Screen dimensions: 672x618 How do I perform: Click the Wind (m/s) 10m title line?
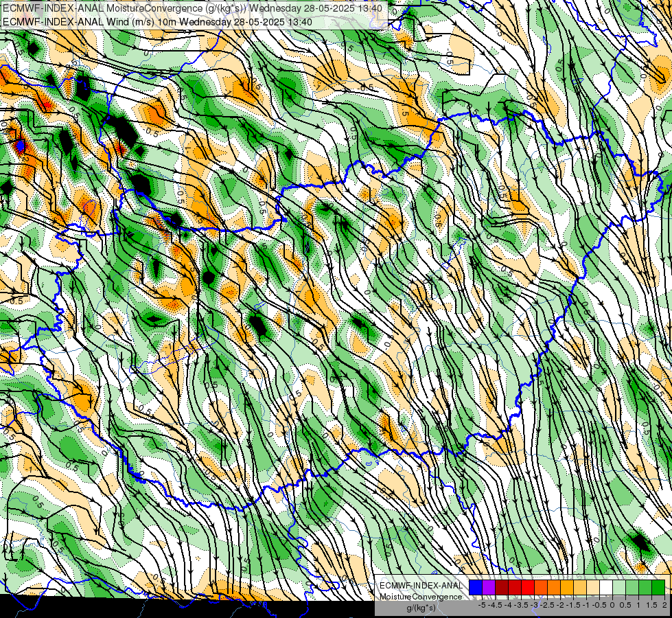157,22
